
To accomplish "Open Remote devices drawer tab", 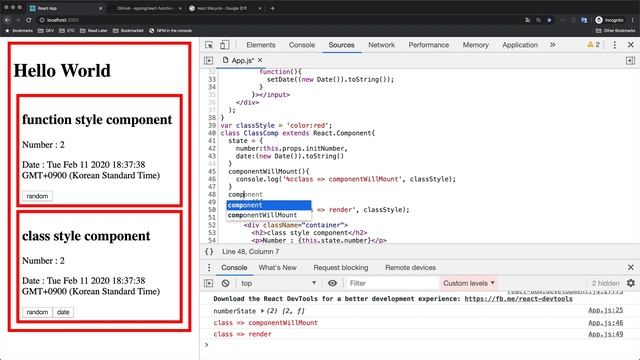I will coord(410,268).
